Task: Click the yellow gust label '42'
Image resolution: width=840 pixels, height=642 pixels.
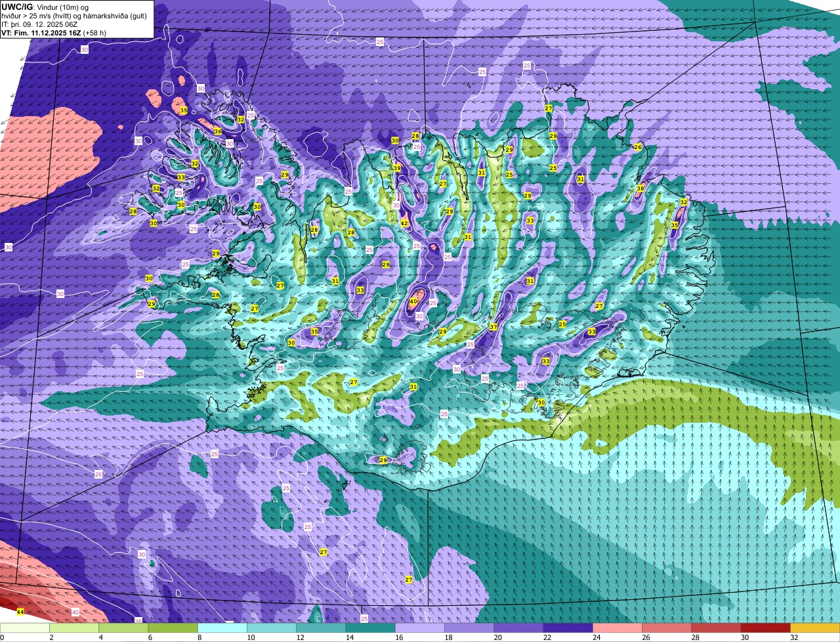Action: [404, 224]
